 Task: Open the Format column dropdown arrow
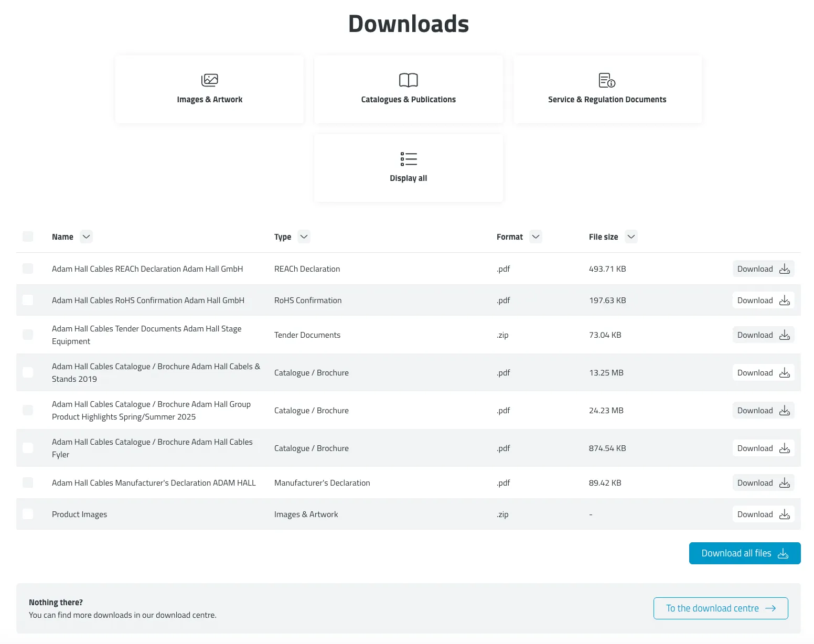tap(535, 237)
